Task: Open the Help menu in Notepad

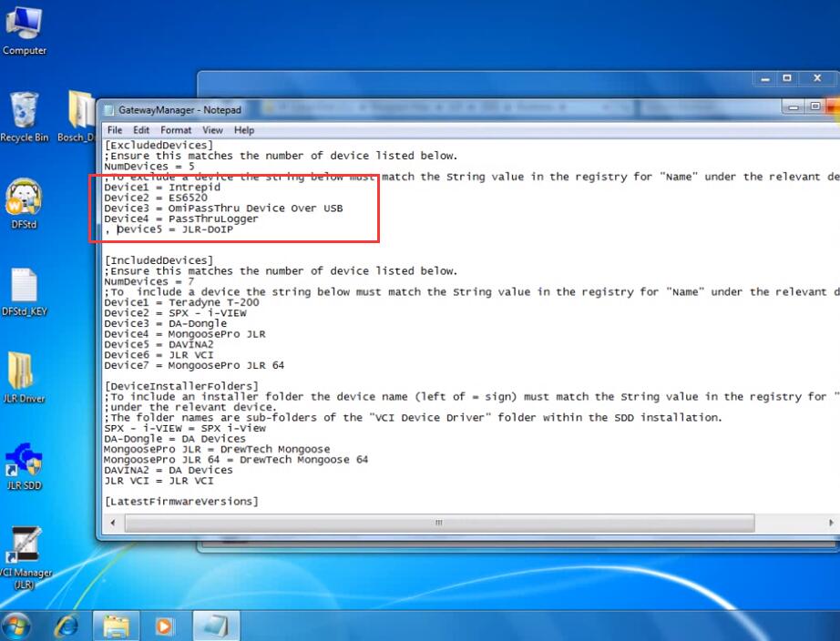Action: (x=244, y=130)
